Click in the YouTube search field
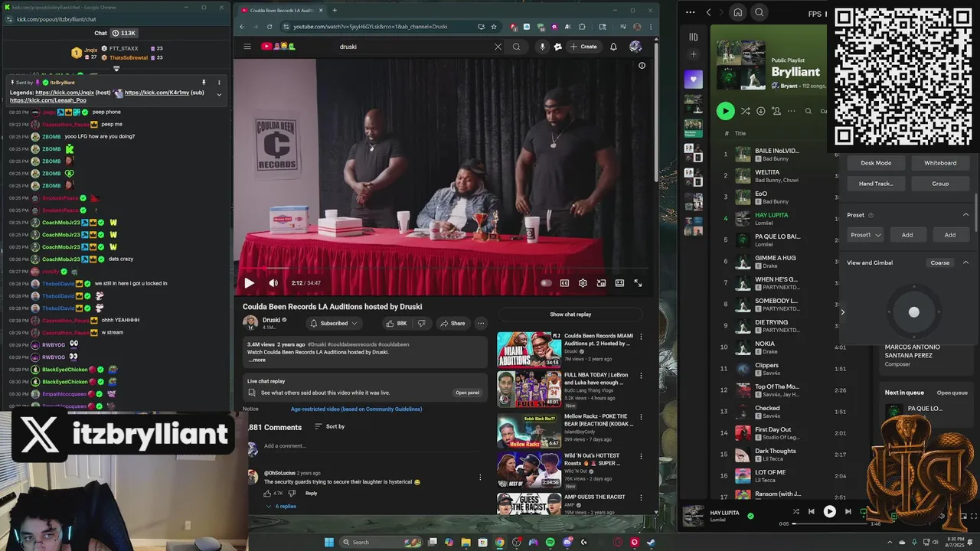Image resolution: width=980 pixels, height=551 pixels. pyautogui.click(x=413, y=47)
